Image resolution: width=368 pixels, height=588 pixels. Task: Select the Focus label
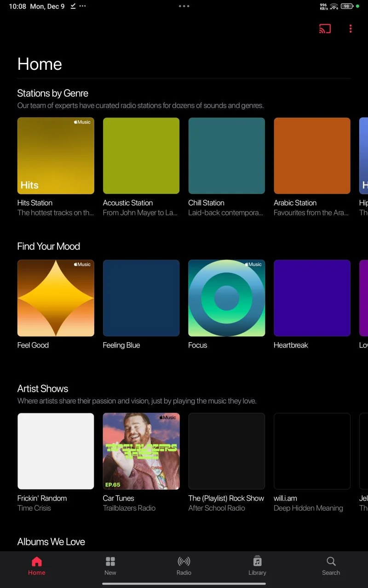pyautogui.click(x=198, y=345)
